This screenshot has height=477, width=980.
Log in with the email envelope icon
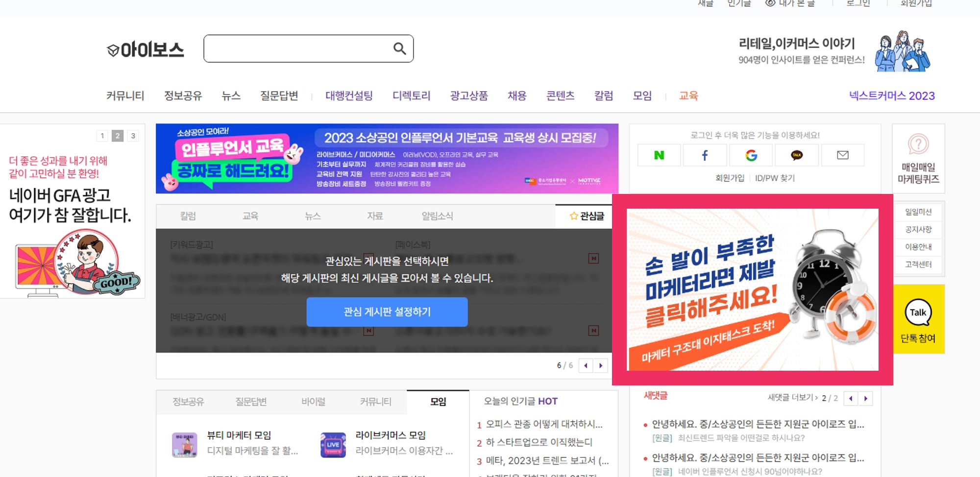point(843,155)
